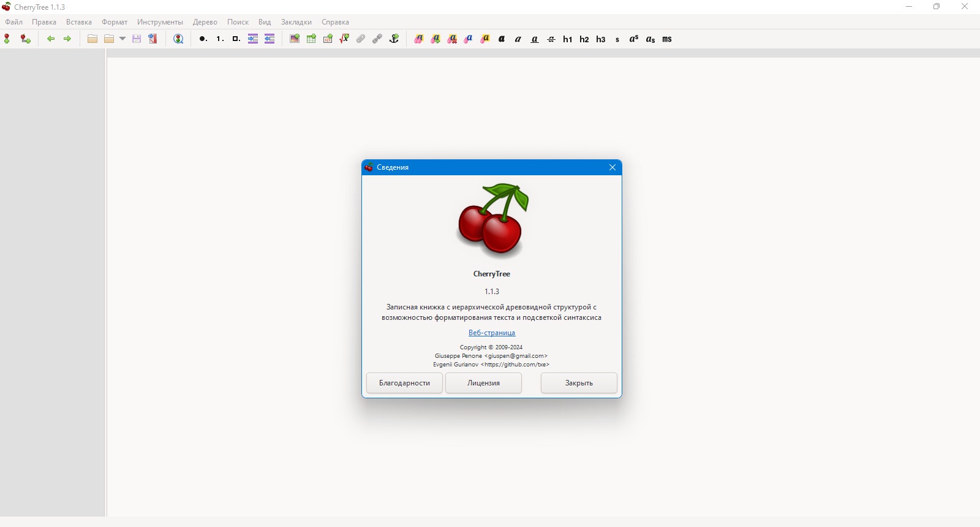Click the 'Evgenii Gurianov' GitHub line
Viewport: 980px width, 527px height.
491,364
